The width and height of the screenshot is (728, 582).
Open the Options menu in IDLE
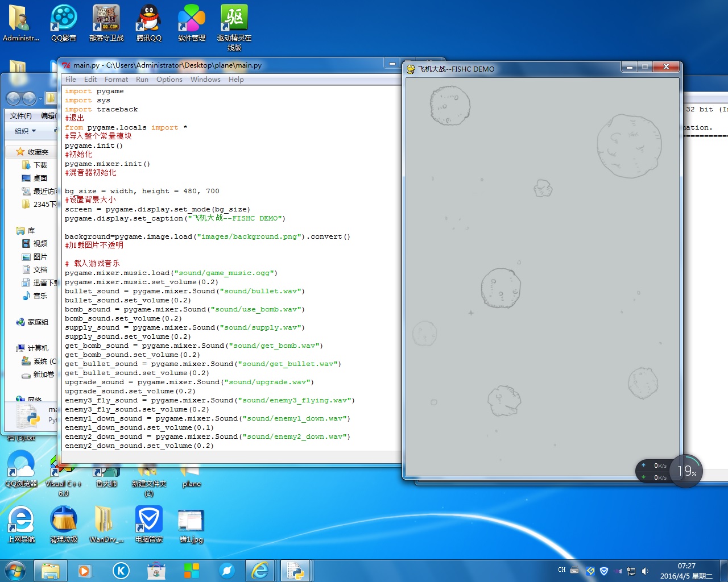click(169, 80)
